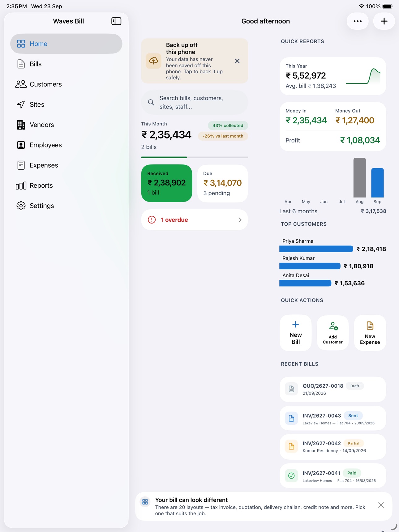The width and height of the screenshot is (399, 532).
Task: Open the three-dot more options menu
Action: tap(358, 21)
